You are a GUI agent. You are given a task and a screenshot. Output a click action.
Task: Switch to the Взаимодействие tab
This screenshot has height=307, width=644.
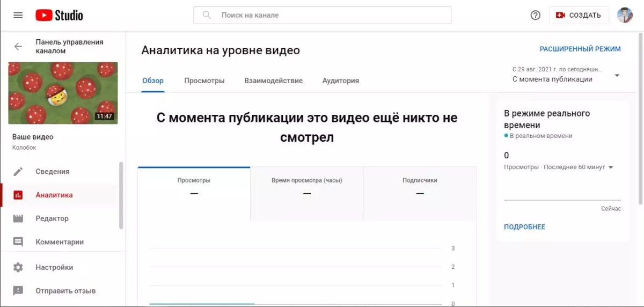click(x=274, y=81)
